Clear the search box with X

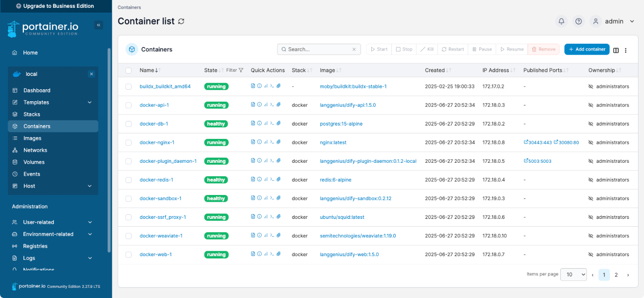tap(354, 49)
